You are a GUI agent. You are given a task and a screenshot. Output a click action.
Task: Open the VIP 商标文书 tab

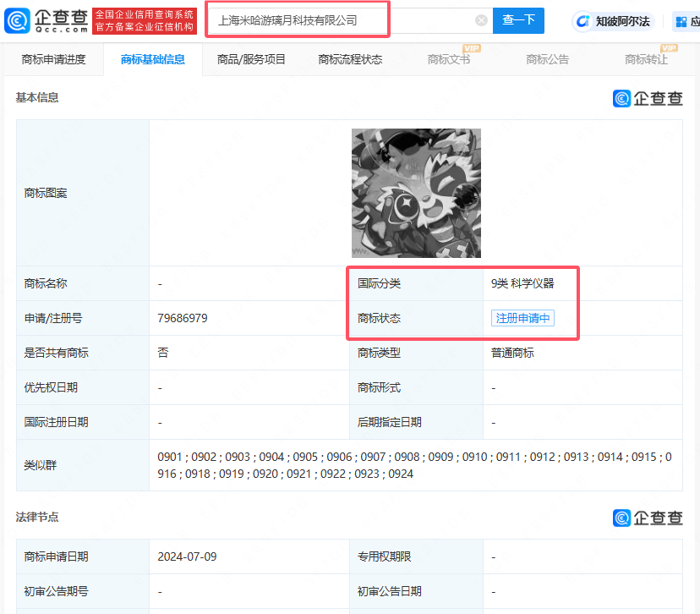coord(449,59)
